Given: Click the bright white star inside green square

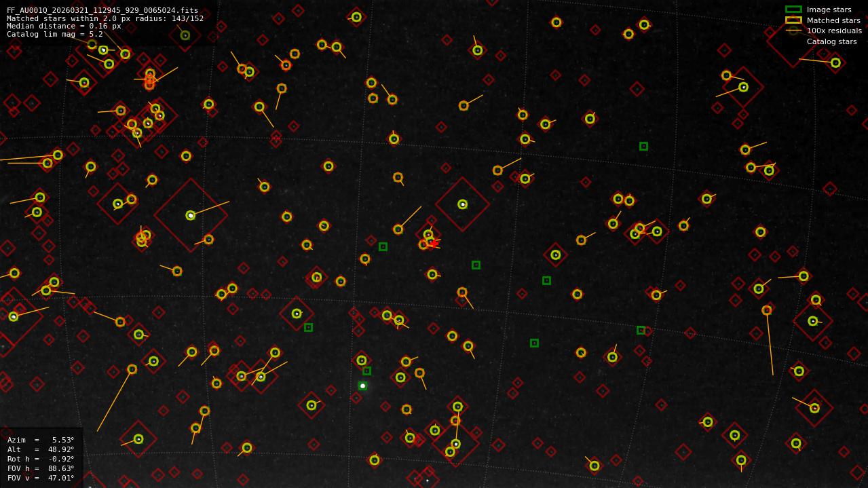Looking at the screenshot, I should coord(362,386).
